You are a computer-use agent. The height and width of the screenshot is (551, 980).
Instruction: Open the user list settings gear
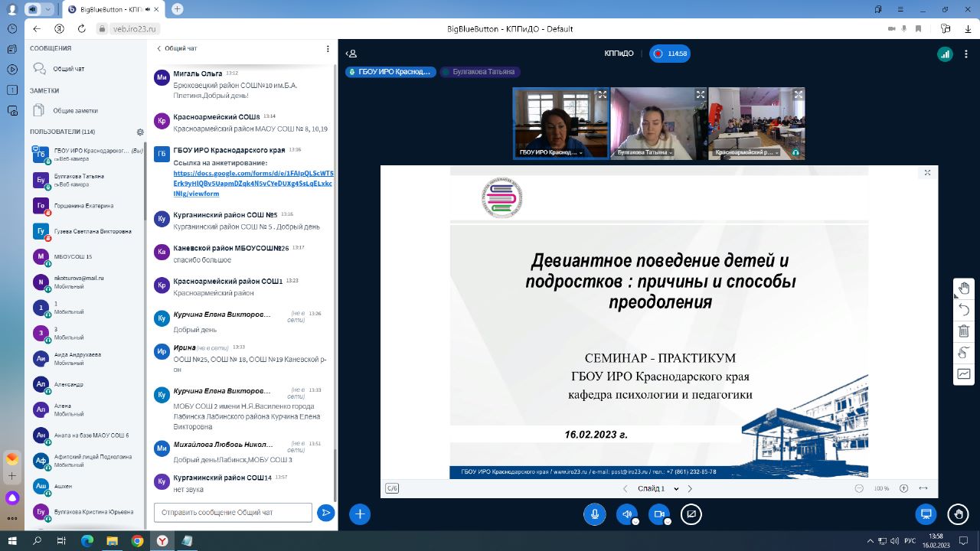tap(140, 132)
